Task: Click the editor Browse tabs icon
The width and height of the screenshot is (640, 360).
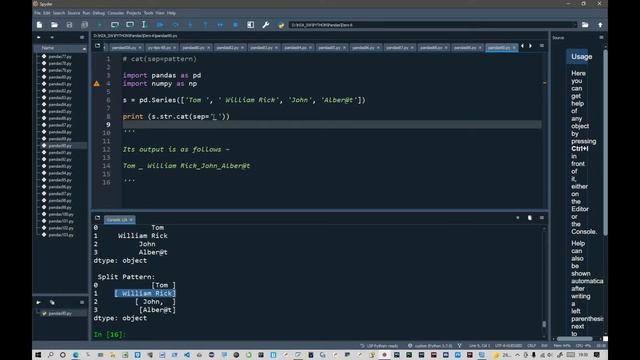Action: (98, 46)
